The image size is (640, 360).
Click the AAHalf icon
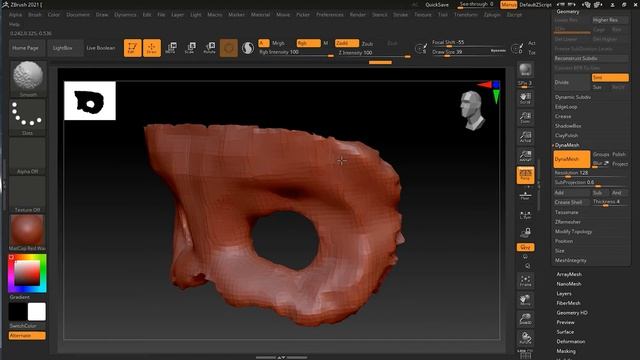[x=525, y=156]
